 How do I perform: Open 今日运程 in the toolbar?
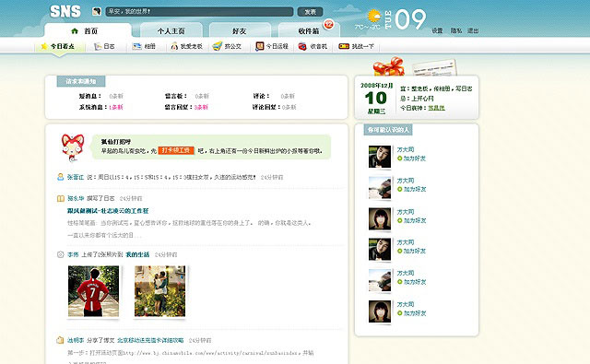tap(272, 46)
